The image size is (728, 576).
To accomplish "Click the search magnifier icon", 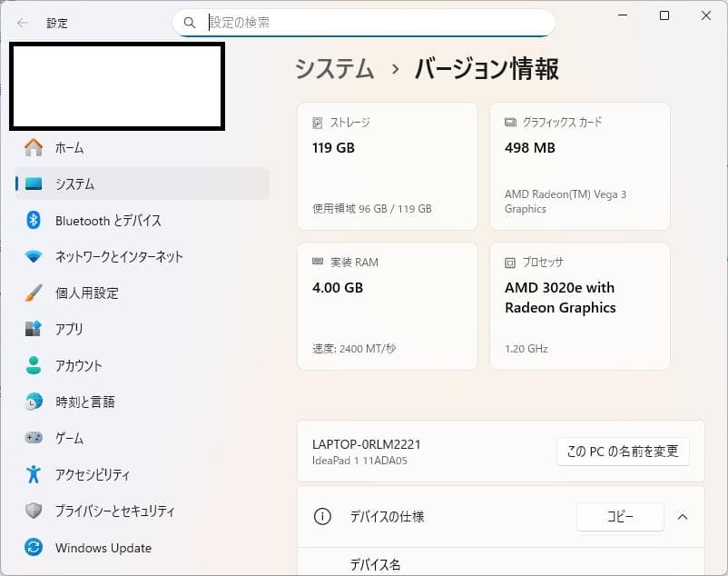I will click(190, 22).
